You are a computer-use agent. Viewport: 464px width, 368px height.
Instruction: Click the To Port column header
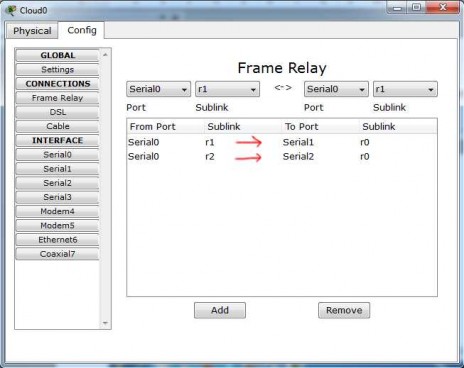point(321,127)
